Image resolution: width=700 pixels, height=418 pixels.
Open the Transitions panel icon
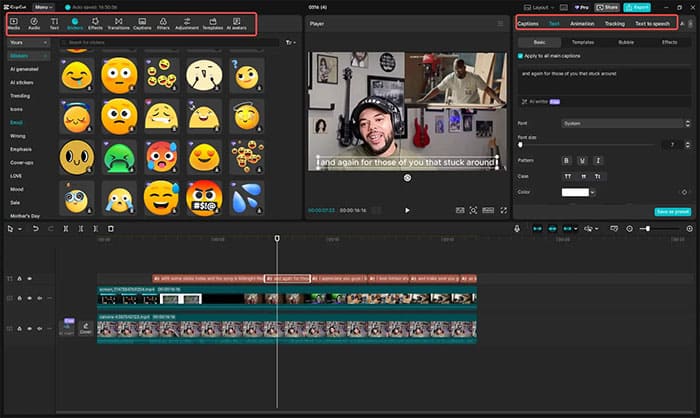118,24
